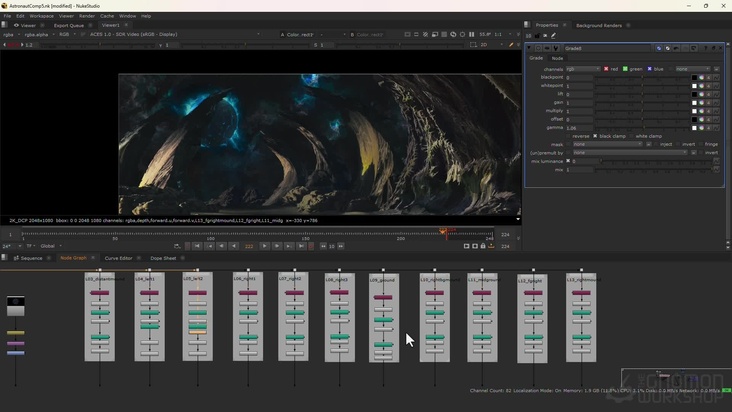This screenshot has width=732, height=412.
Task: Collapse the Grade node properties panel
Action: click(529, 48)
